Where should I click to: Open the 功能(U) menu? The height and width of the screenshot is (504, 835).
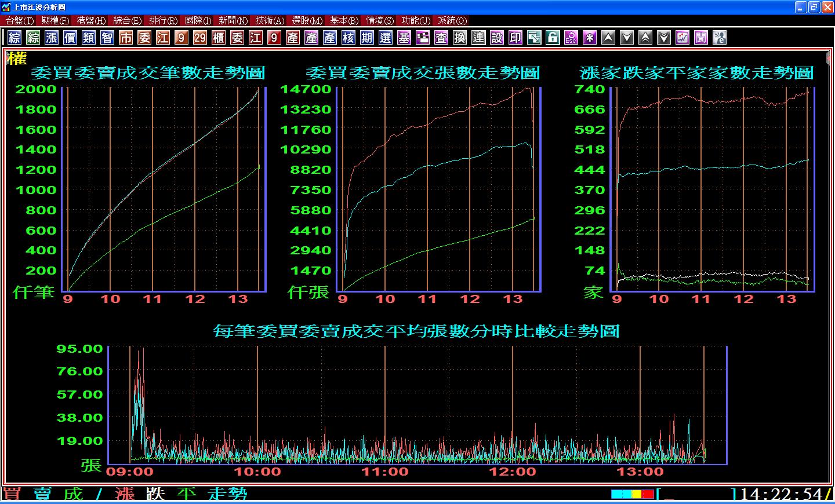point(416,20)
